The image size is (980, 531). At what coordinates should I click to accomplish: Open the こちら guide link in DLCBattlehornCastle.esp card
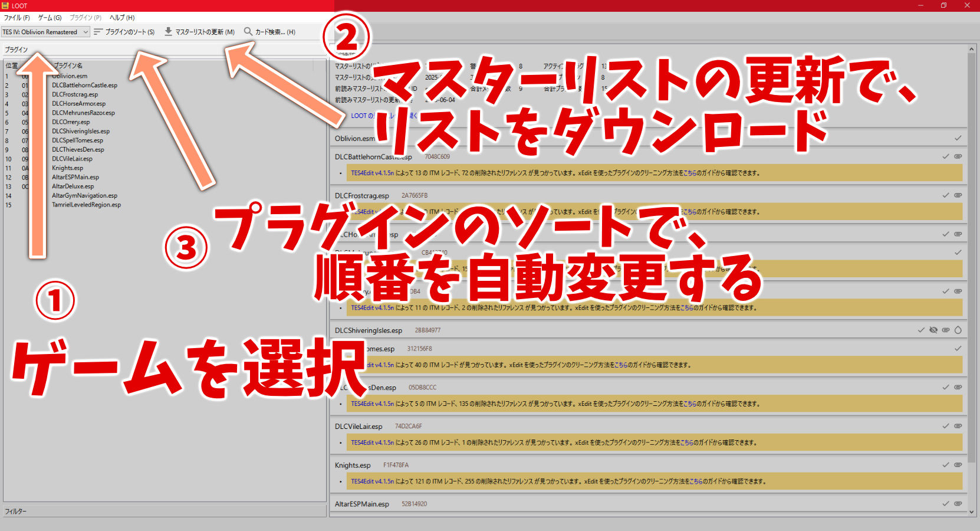click(689, 173)
